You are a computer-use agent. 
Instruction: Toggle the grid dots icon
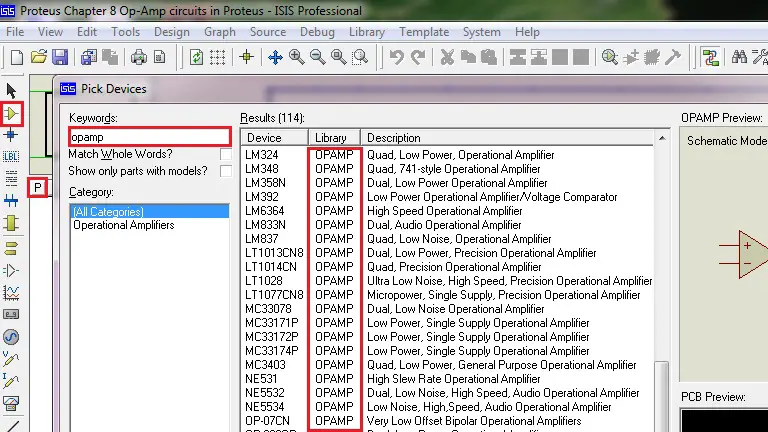click(217, 57)
